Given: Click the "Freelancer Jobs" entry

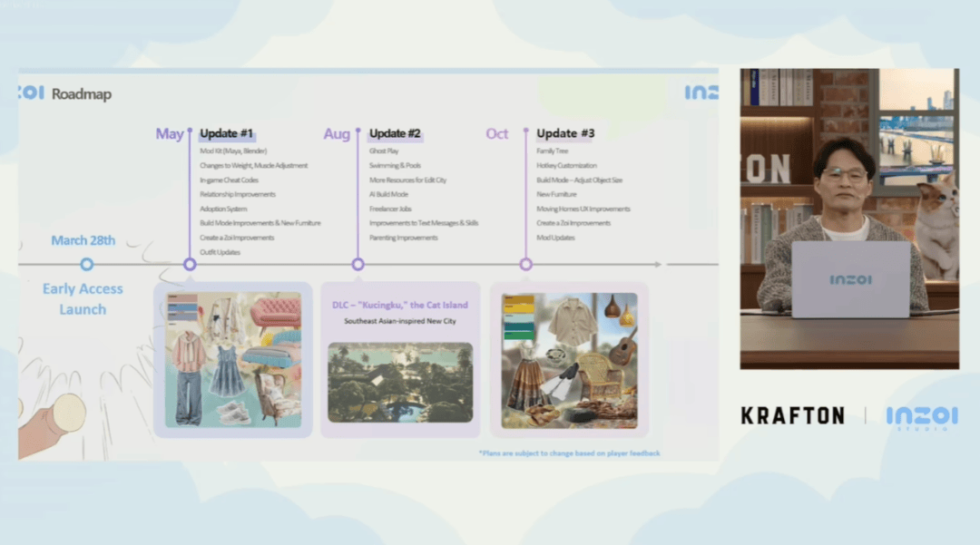Looking at the screenshot, I should click(390, 209).
